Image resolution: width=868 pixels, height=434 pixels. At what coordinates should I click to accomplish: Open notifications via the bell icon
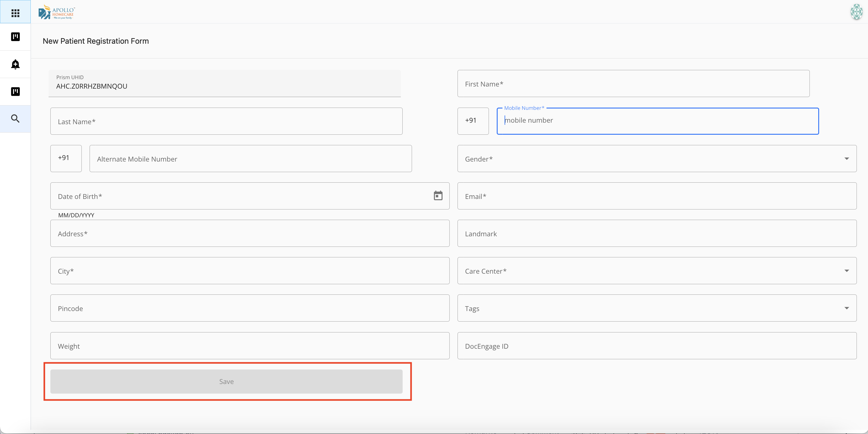(15, 64)
